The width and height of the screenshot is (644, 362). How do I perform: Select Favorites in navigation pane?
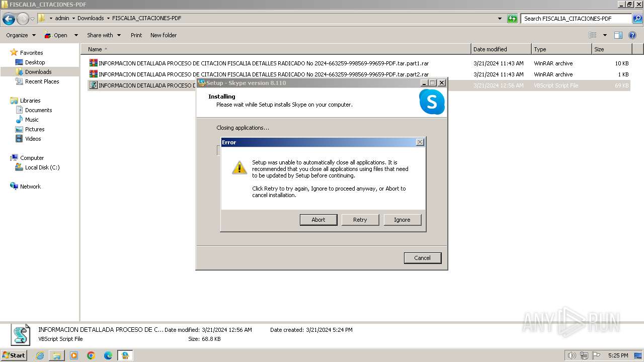click(31, 53)
